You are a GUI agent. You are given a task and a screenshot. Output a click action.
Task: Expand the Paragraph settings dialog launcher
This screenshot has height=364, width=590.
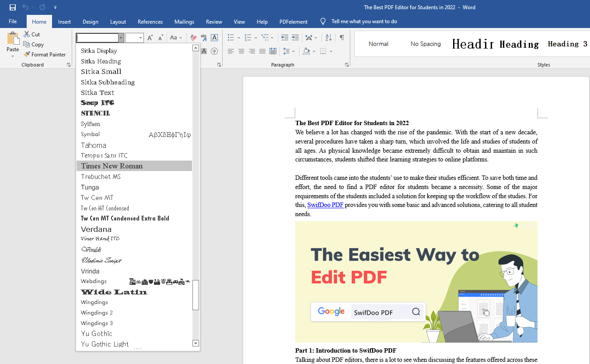(x=347, y=65)
